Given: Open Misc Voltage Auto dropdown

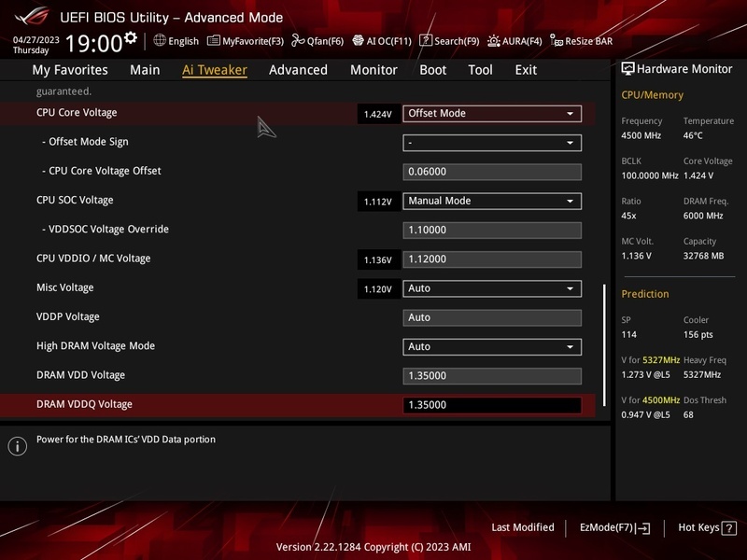Looking at the screenshot, I should [x=492, y=288].
